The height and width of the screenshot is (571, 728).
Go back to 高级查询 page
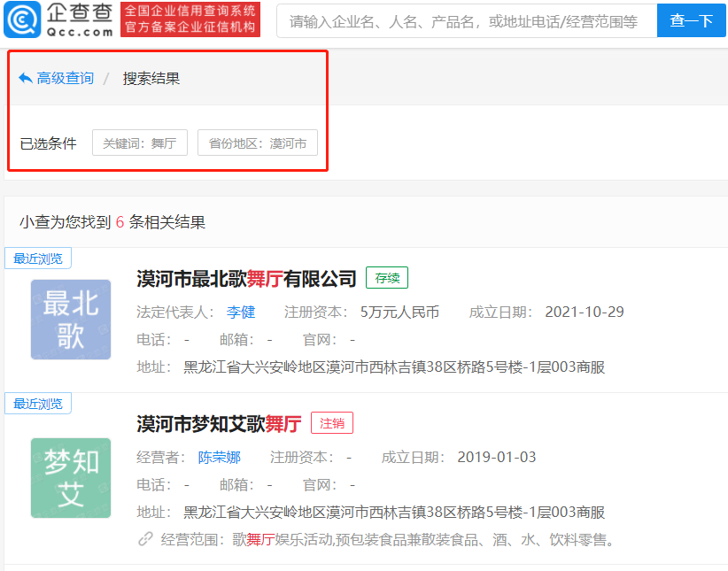[x=65, y=79]
